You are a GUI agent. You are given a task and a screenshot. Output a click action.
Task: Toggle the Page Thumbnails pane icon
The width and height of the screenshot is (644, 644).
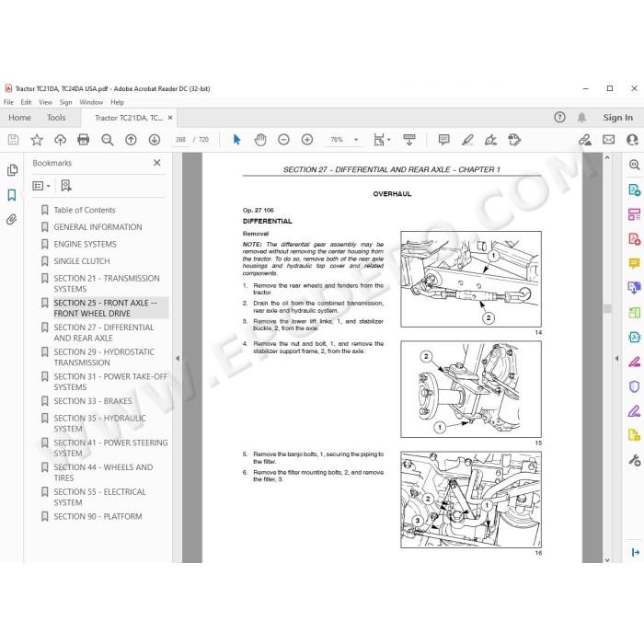12,170
